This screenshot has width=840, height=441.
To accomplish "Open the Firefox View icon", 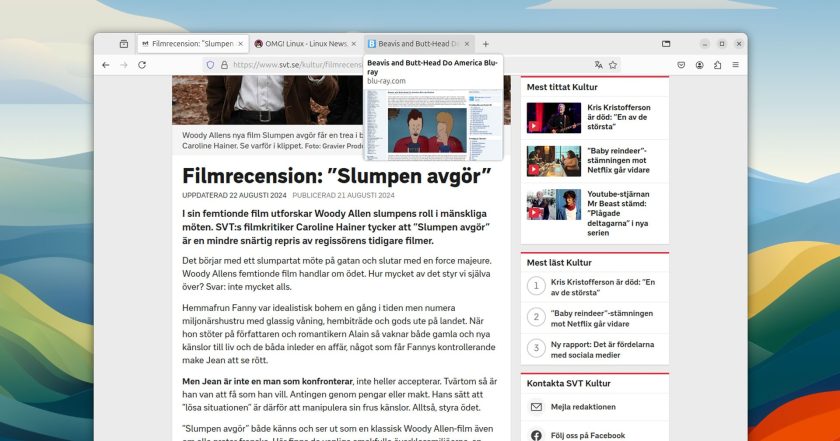I will coord(124,44).
